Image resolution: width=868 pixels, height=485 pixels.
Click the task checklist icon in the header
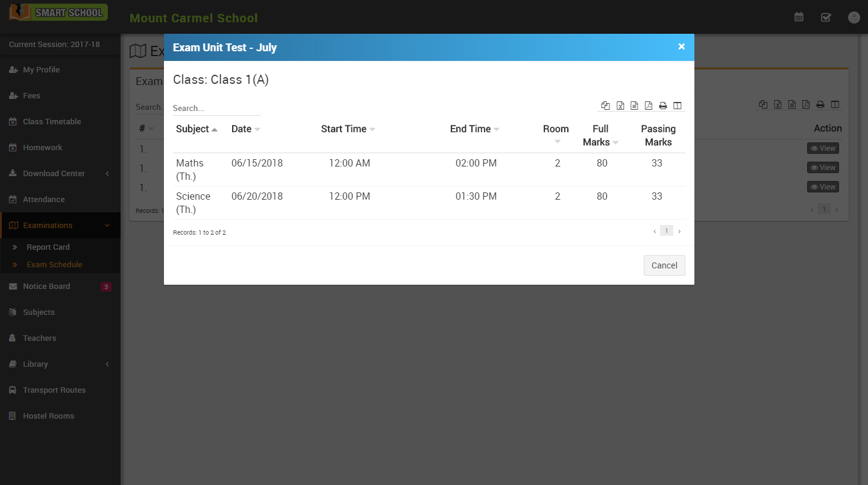(x=826, y=17)
